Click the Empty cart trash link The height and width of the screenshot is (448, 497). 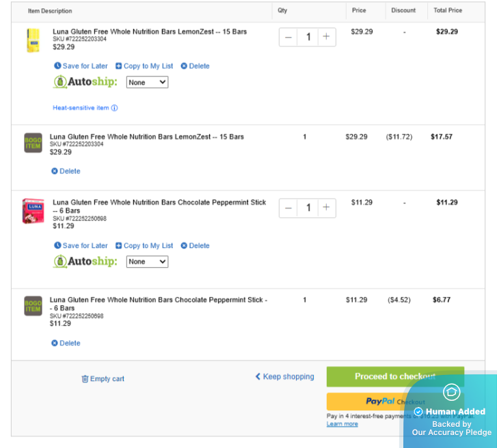pyautogui.click(x=103, y=379)
